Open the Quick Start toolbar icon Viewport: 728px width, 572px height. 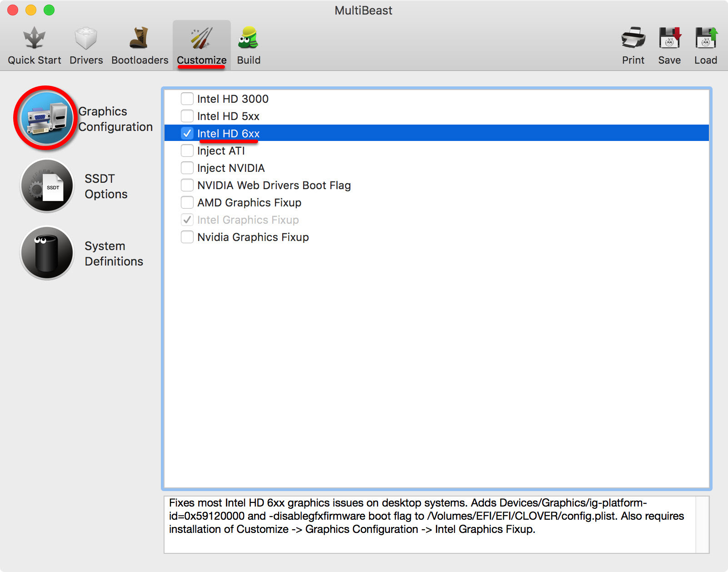[x=34, y=38]
